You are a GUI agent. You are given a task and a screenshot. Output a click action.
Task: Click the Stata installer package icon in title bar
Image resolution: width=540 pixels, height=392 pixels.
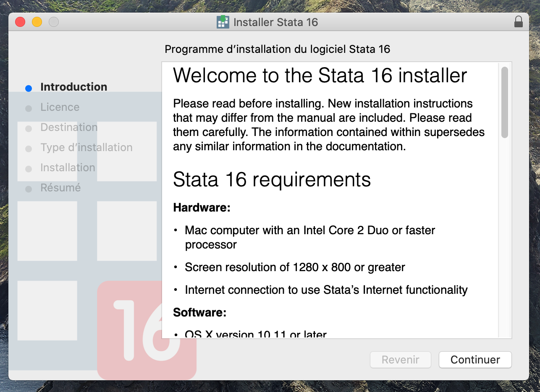click(223, 22)
